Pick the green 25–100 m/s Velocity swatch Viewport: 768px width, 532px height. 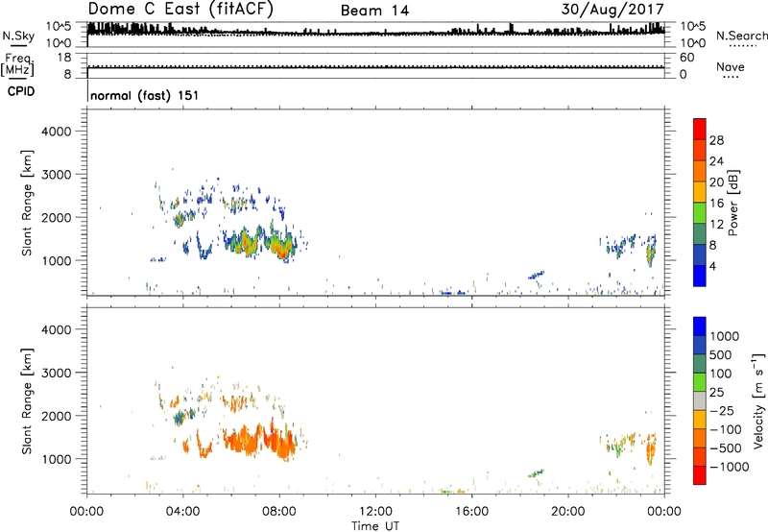click(700, 382)
